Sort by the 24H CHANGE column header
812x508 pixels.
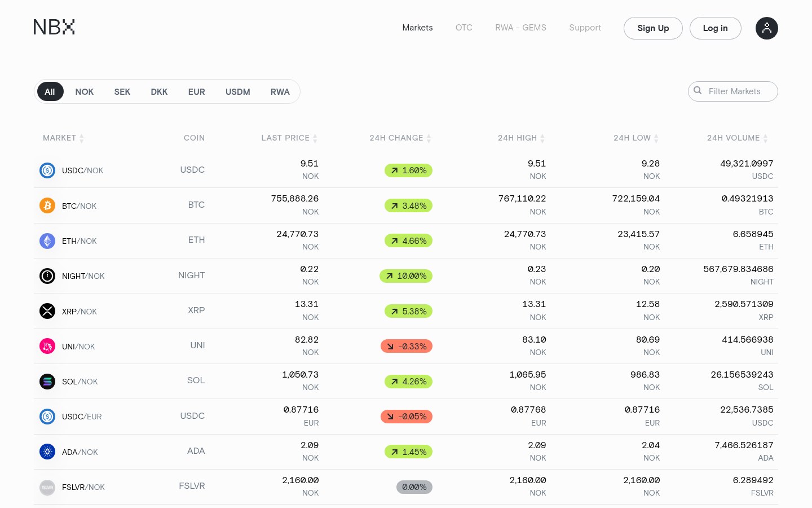tap(400, 138)
